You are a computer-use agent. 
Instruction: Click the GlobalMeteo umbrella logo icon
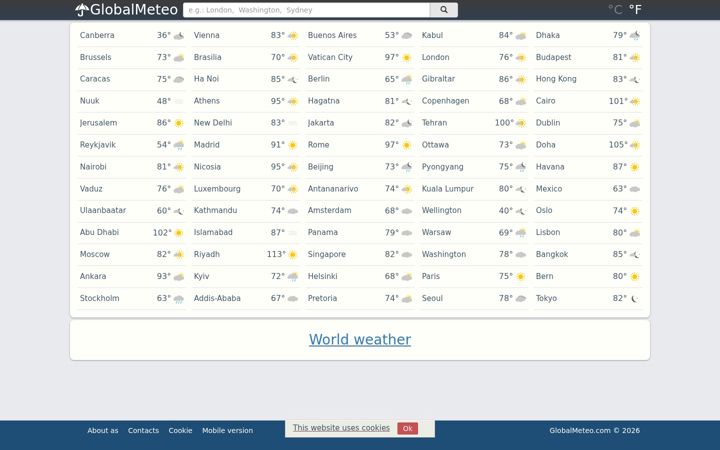point(82,10)
